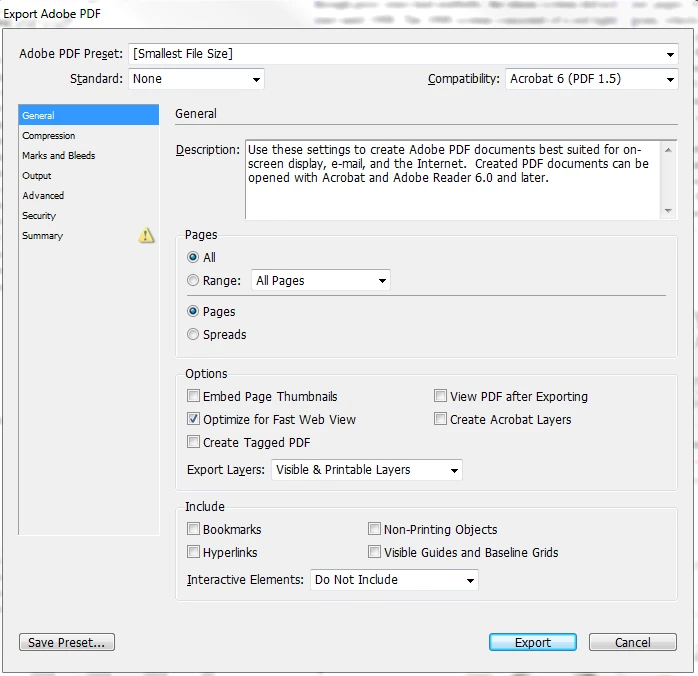Include Bookmarks checkbox
Screen dimensions: 698x676
pyautogui.click(x=193, y=529)
